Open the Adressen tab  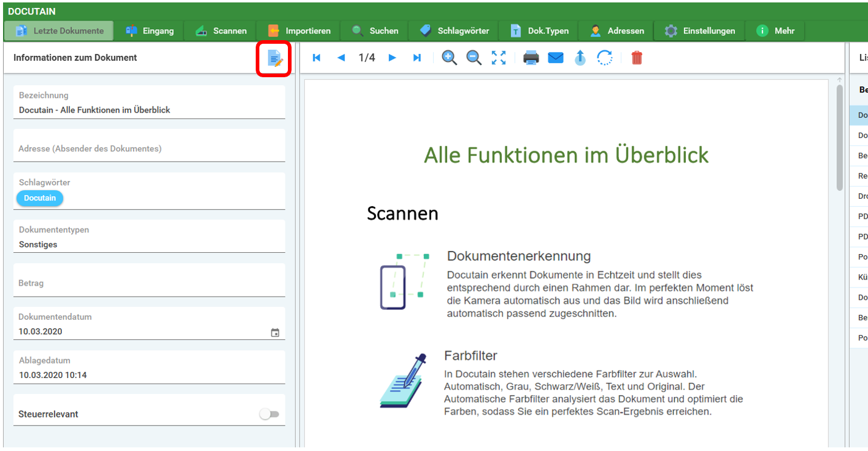point(617,30)
